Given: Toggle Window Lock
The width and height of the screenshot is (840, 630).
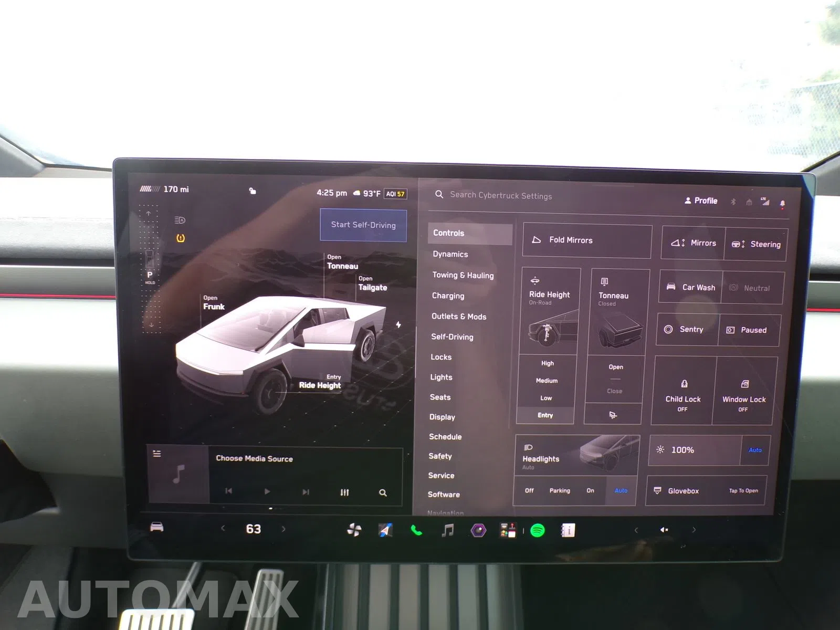Looking at the screenshot, I should (743, 391).
